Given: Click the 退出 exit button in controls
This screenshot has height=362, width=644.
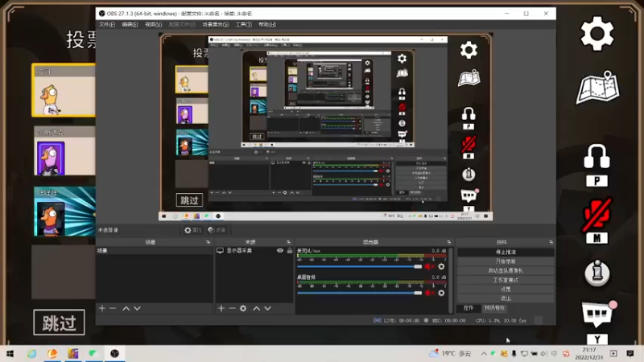Looking at the screenshot, I should 506,298.
